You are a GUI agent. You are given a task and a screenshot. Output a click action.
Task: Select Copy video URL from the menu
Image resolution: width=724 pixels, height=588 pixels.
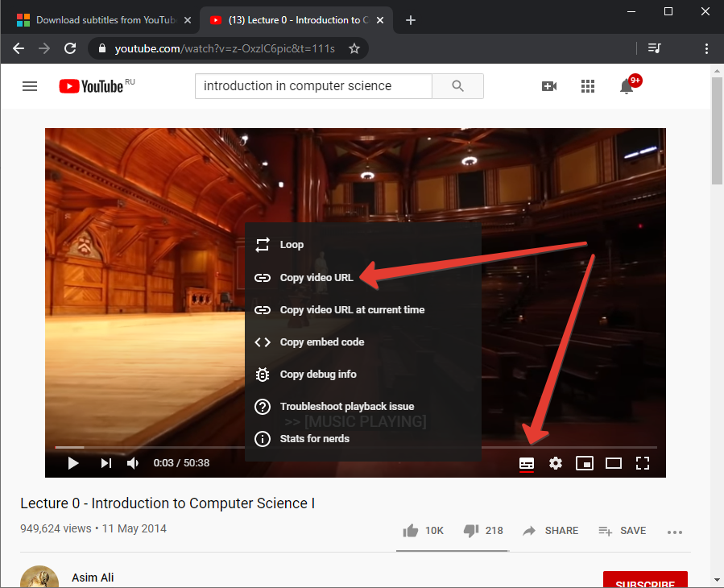(x=316, y=277)
